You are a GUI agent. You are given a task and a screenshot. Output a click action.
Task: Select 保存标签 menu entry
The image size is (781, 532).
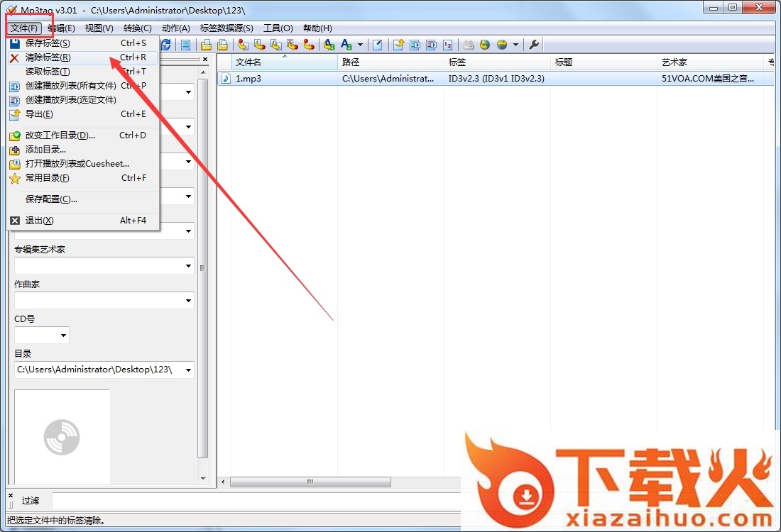[48, 43]
